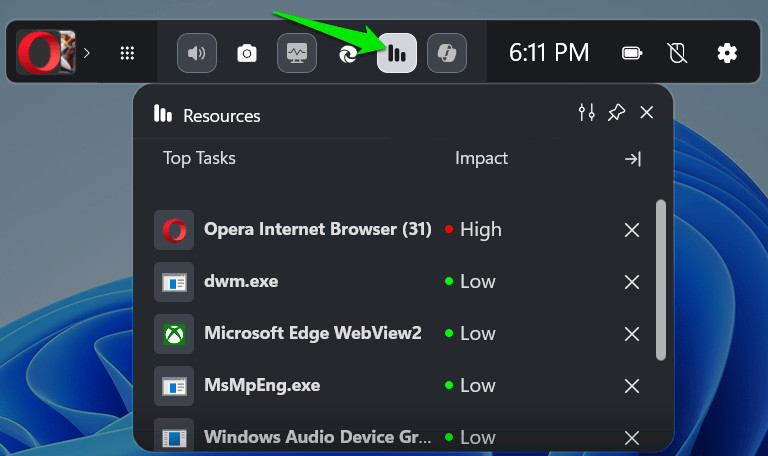Toggle the Resources widget in the top bar
This screenshot has height=456, width=768.
pyautogui.click(x=397, y=53)
